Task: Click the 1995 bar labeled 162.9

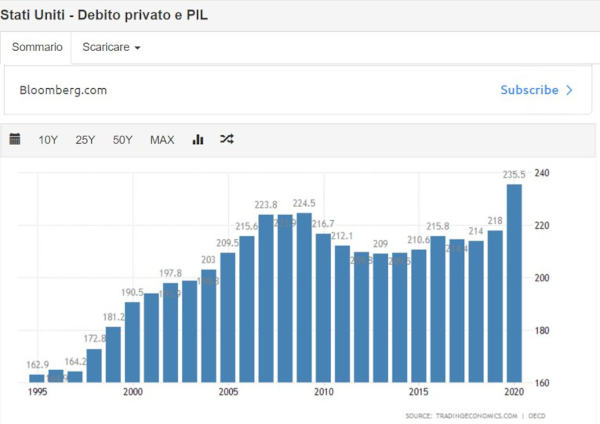Action: (x=37, y=378)
